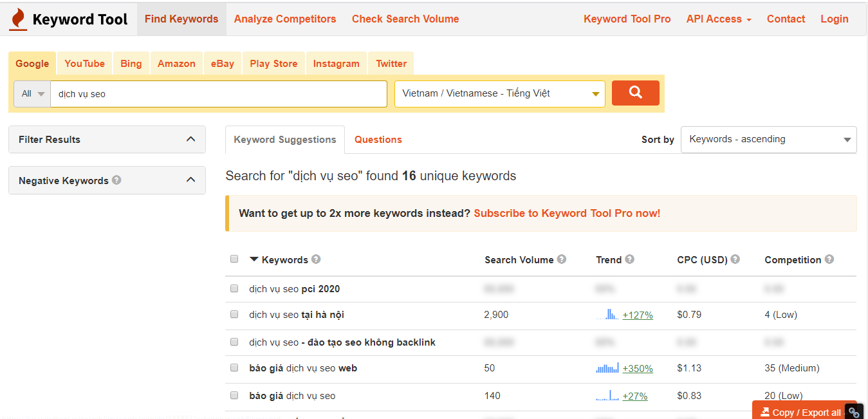Click Subscribe to Keyword Tool Pro now link
The height and width of the screenshot is (419, 868).
point(567,213)
